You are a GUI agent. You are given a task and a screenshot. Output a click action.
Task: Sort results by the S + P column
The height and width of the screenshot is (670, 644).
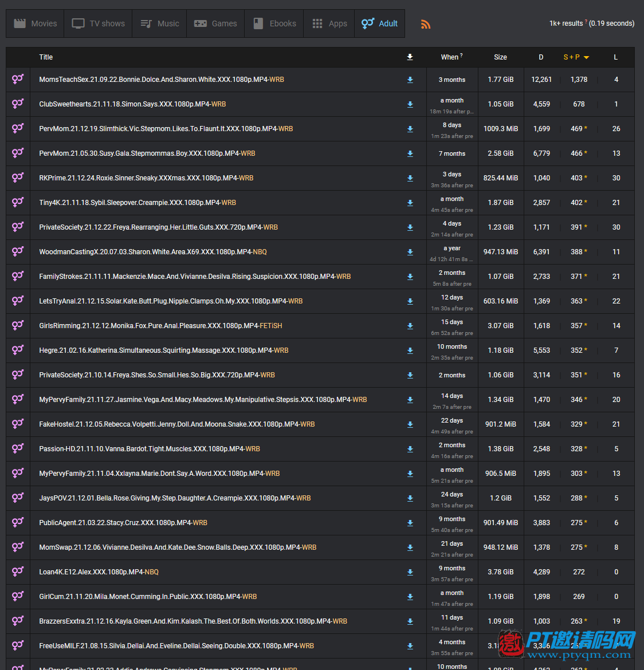tap(576, 57)
